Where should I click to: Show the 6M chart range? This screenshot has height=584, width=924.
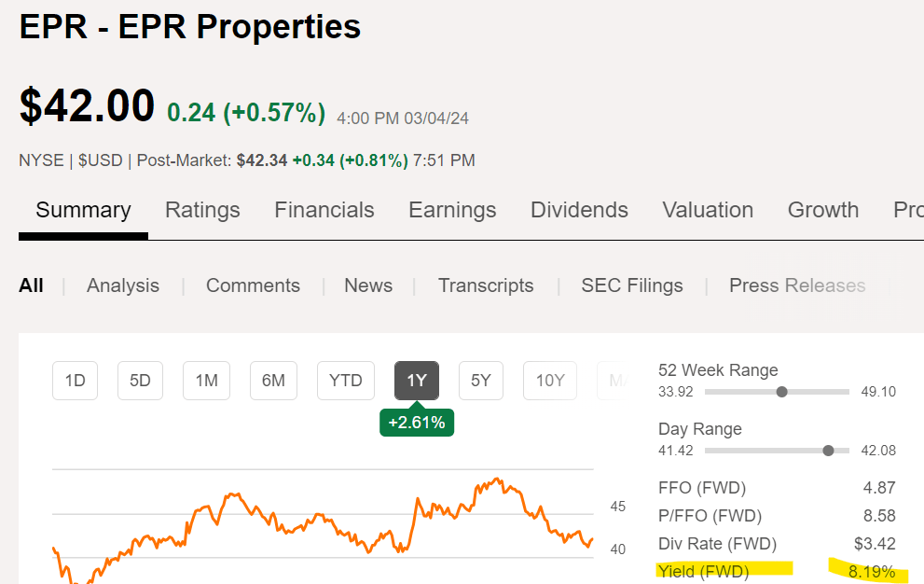(x=273, y=381)
